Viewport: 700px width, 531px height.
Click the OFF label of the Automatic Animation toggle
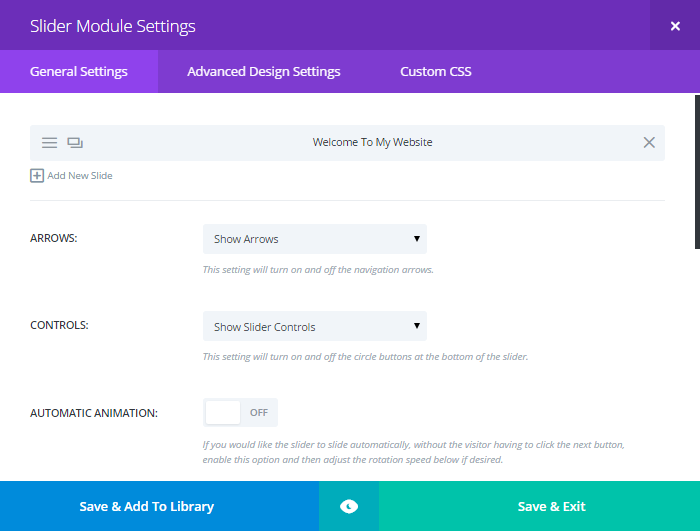(x=259, y=412)
